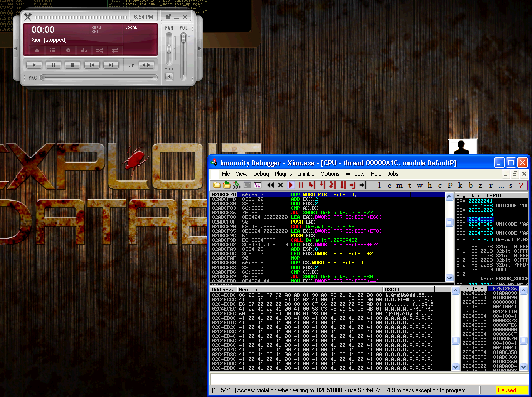Screen dimensions: 532x397
Task: Show handles with the 'h' toolbar button
Action: point(430,185)
